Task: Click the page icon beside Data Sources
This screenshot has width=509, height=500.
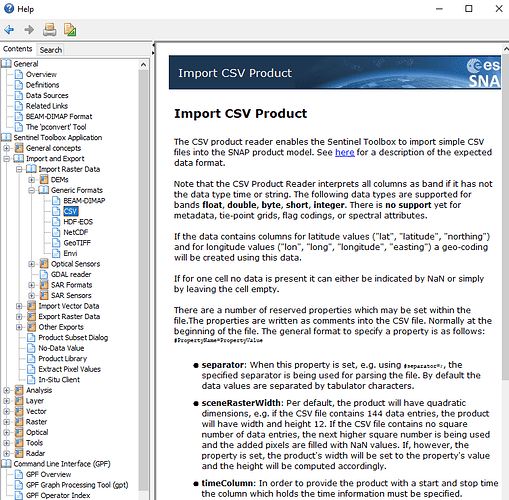Action: pos(19,95)
